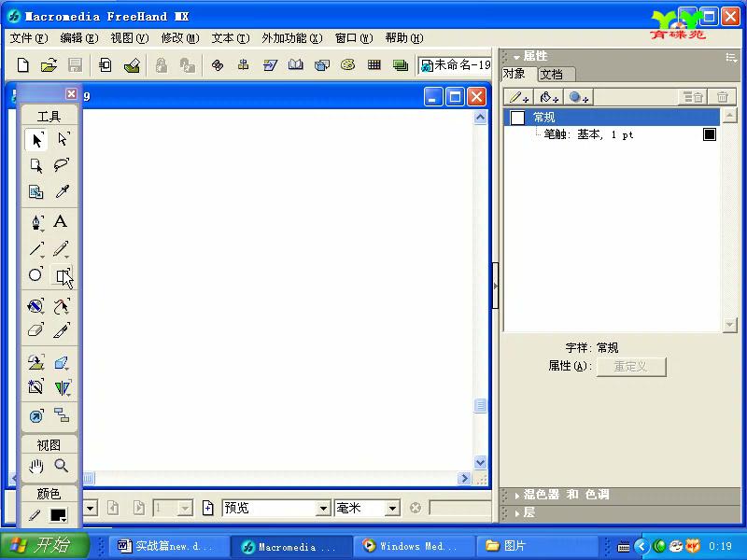
Task: Switch to the 实战篇new.d... taskbar item
Action: [169, 546]
